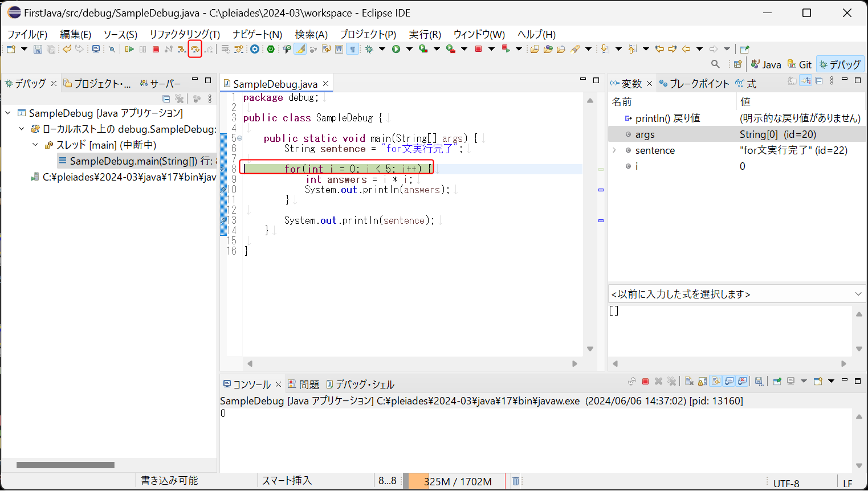Click the red Terminate (終了) toolbar icon
The width and height of the screenshot is (868, 491).
pyautogui.click(x=156, y=49)
